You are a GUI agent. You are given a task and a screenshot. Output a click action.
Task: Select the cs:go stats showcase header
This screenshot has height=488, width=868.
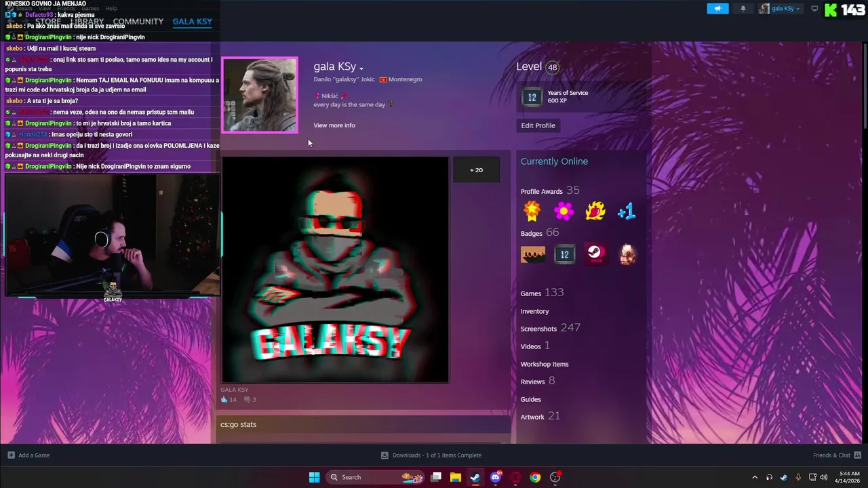tap(363, 424)
